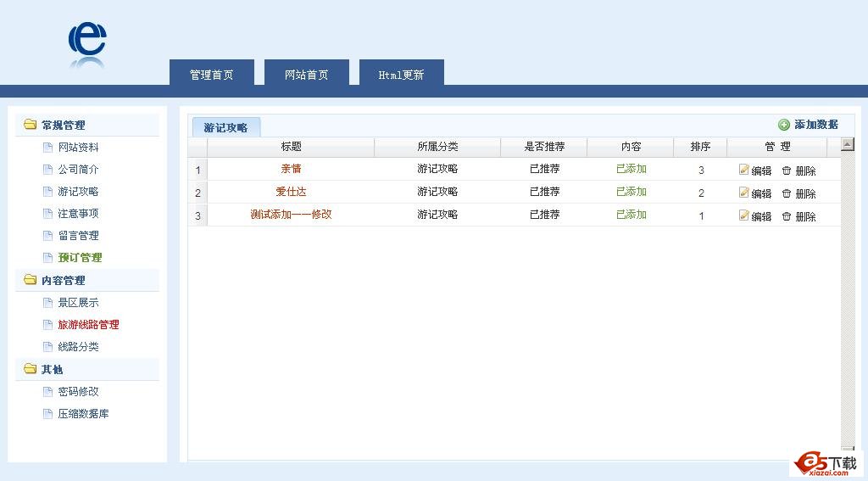Image resolution: width=868 pixels, height=481 pixels.
Task: Open 注意事项 in sidebar
Action: 78,213
